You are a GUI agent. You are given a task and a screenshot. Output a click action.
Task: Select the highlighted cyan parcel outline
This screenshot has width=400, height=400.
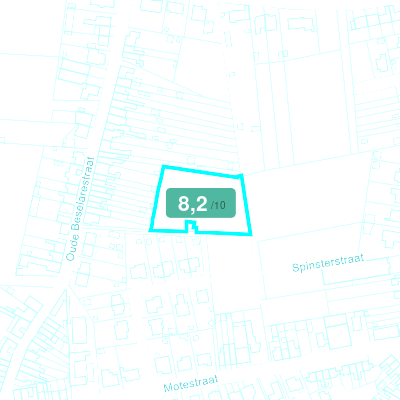pyautogui.click(x=200, y=201)
